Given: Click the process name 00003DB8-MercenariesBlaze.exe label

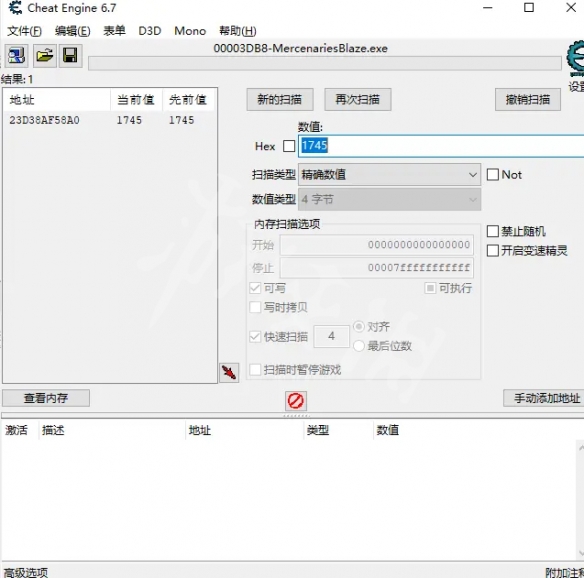Looking at the screenshot, I should (300, 48).
